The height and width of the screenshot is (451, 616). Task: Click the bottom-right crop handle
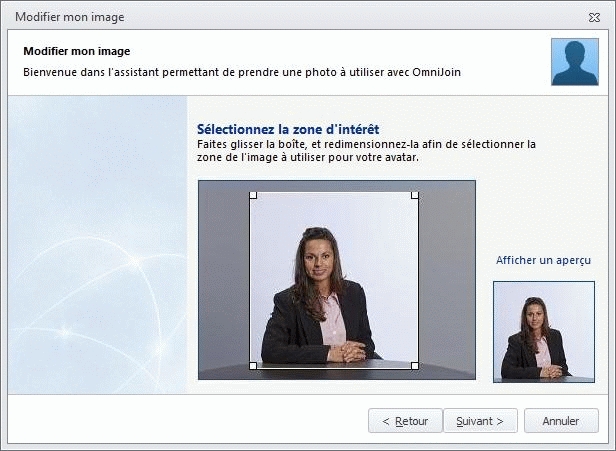(414, 366)
